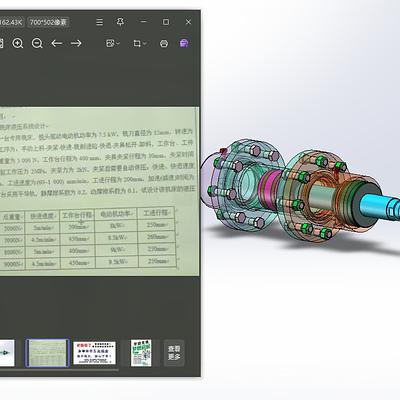Select the 3D model thumbnail in filmstrip
Screen dimensions: 400x400
[7, 353]
